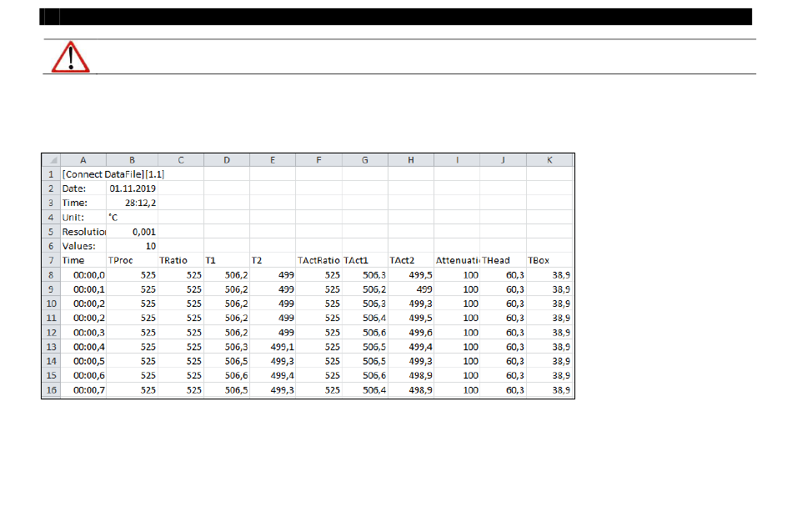Screen dimensions: 792x532
Task: Click the time cell 00:00,0
Action: [x=83, y=275]
